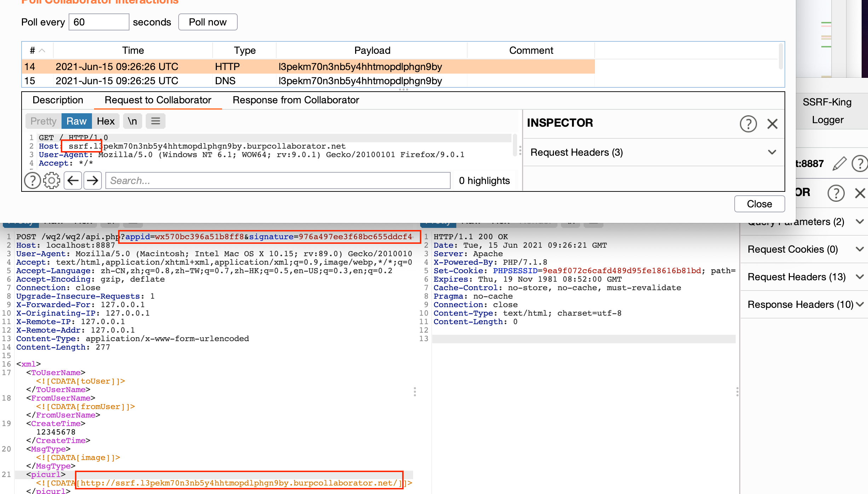Close background Inspector panel X icon
This screenshot has height=494, width=868.
pyautogui.click(x=860, y=193)
